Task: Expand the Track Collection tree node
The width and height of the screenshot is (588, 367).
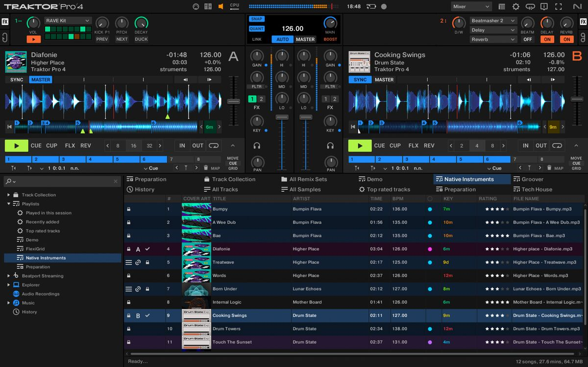Action: (x=8, y=195)
